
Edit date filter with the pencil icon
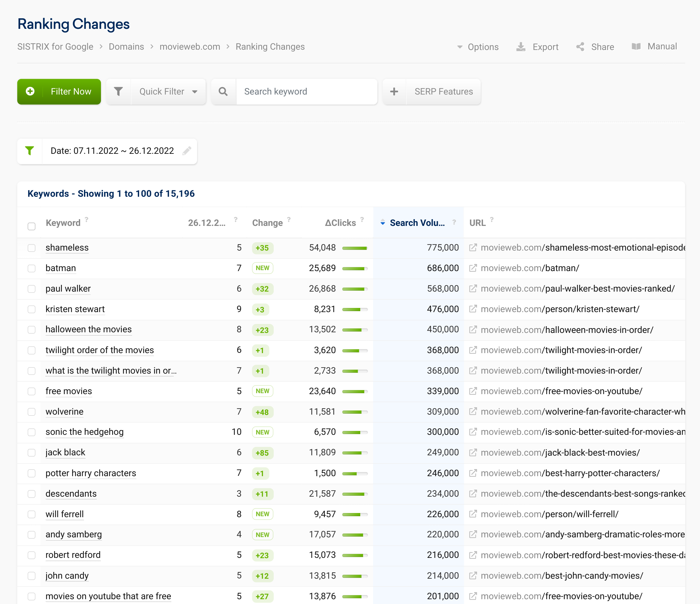[x=187, y=151]
